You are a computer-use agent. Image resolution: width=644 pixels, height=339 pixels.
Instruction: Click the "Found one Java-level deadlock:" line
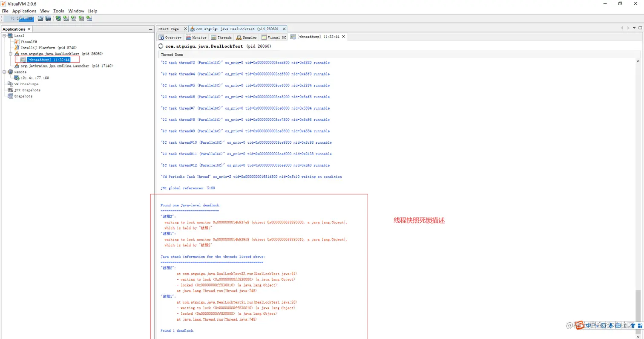(191, 205)
